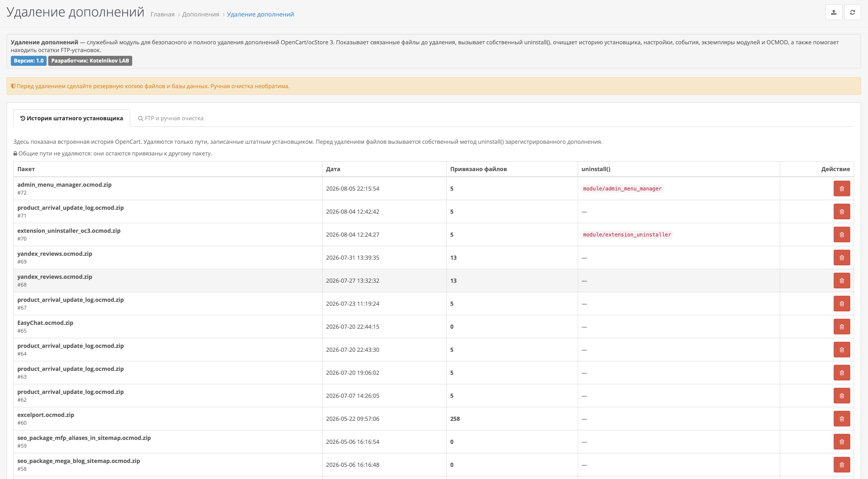Click date 2026-07-07 14:26:05

pyautogui.click(x=352, y=396)
